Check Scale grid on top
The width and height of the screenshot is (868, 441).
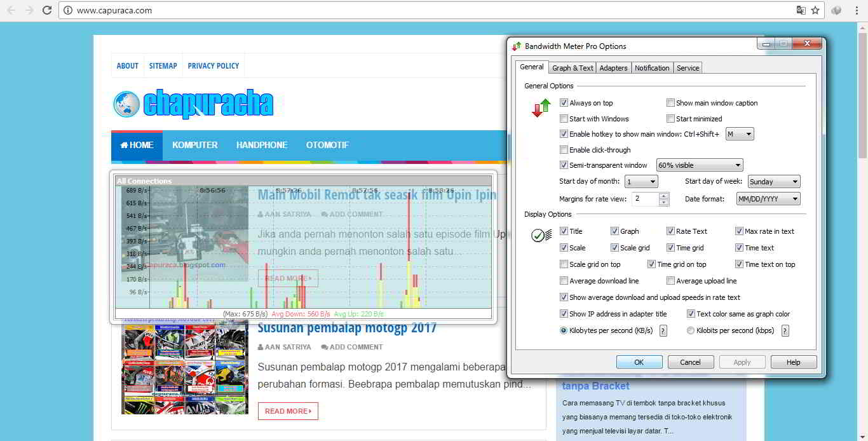pyautogui.click(x=564, y=264)
